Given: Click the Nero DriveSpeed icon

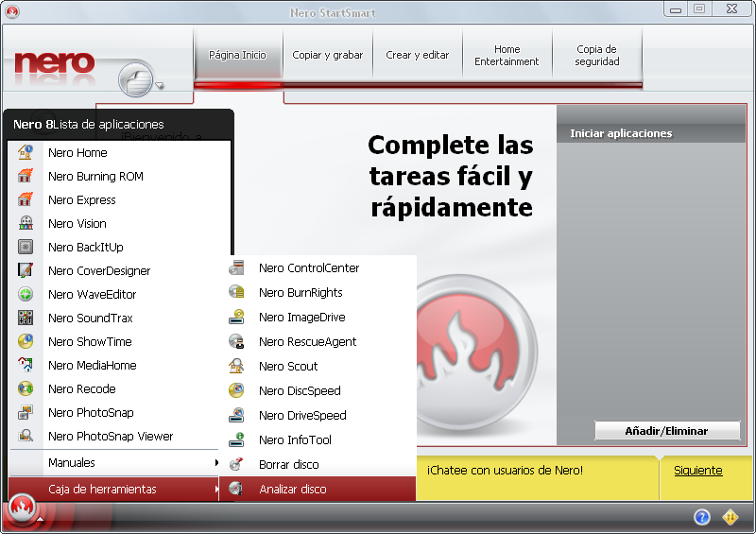Looking at the screenshot, I should pyautogui.click(x=236, y=415).
